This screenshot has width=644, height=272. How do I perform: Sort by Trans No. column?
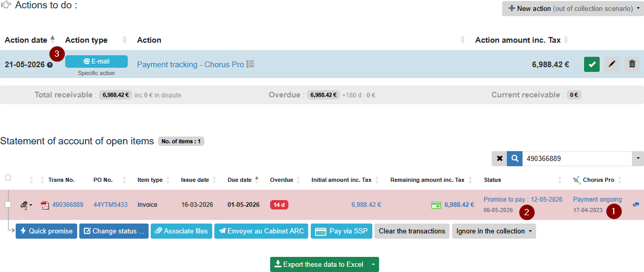tap(62, 180)
